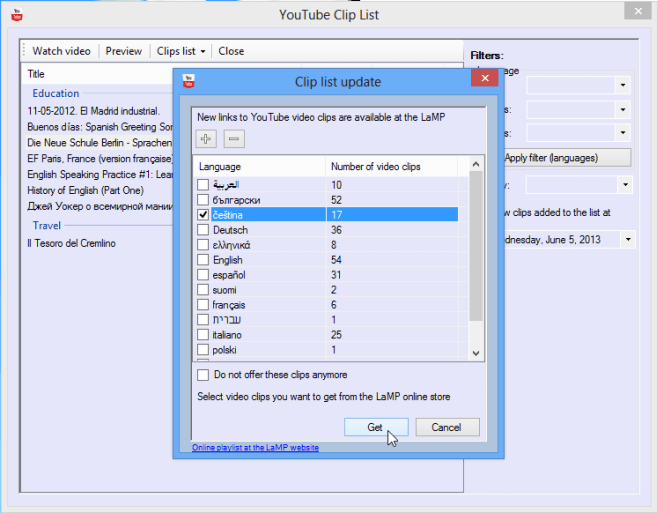Select the Education group header
Screen dimensions: 658x513
coord(56,93)
